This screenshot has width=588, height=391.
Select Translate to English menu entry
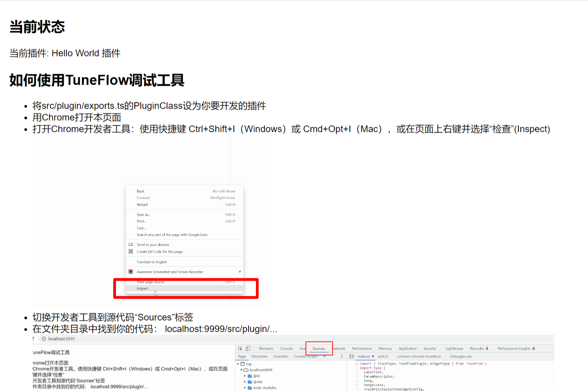coord(184,262)
